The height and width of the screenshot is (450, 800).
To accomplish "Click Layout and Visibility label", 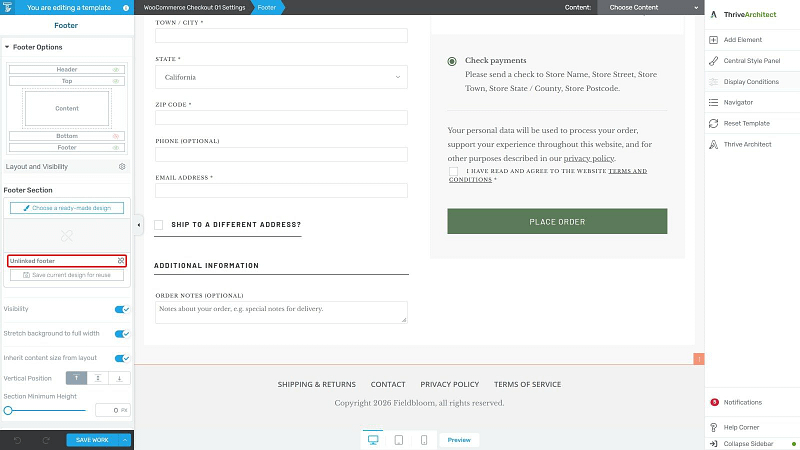I will pos(37,166).
